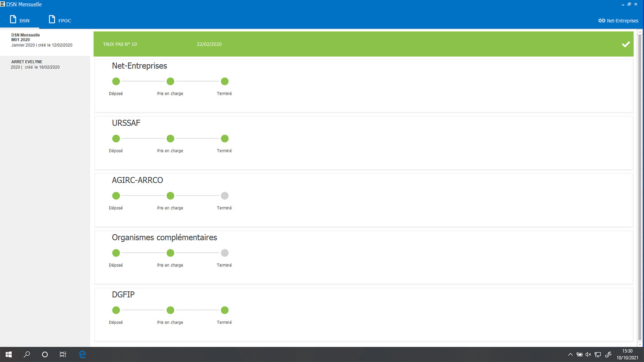The width and height of the screenshot is (644, 362).
Task: Click the AGIRC-ARRCO section heading
Action: pos(138,180)
